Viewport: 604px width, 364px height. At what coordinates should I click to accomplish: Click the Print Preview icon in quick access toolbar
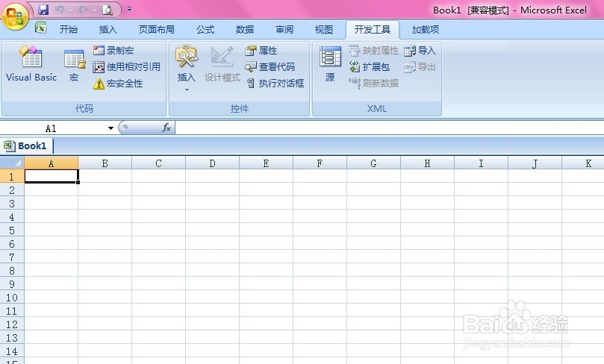(x=108, y=10)
